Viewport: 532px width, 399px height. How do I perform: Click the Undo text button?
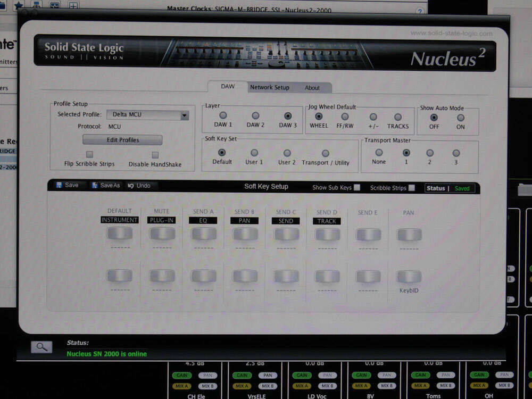[143, 186]
